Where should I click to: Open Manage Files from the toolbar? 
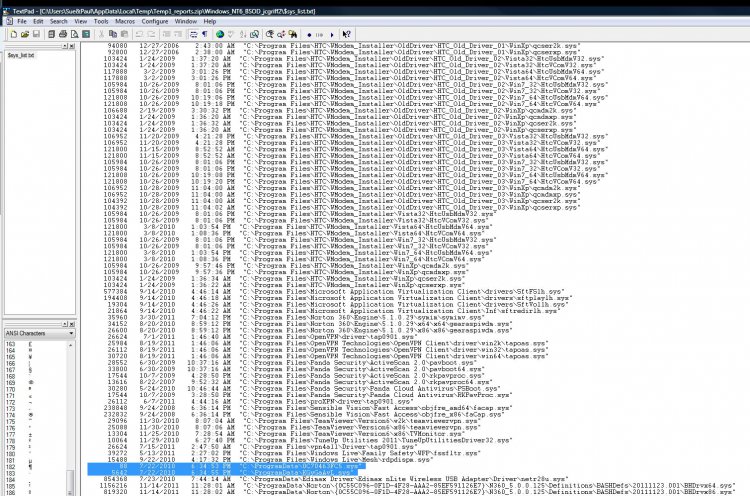pyautogui.click(x=51, y=34)
